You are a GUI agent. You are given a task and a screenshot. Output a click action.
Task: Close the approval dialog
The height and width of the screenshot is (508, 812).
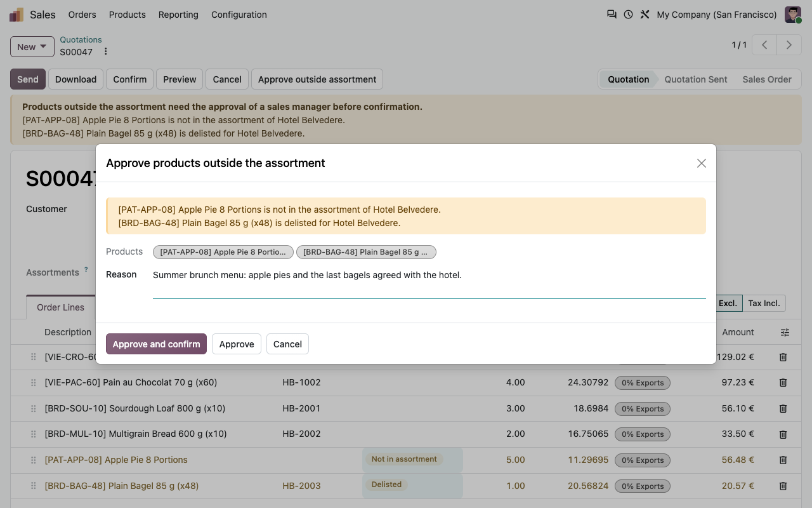[x=702, y=163]
